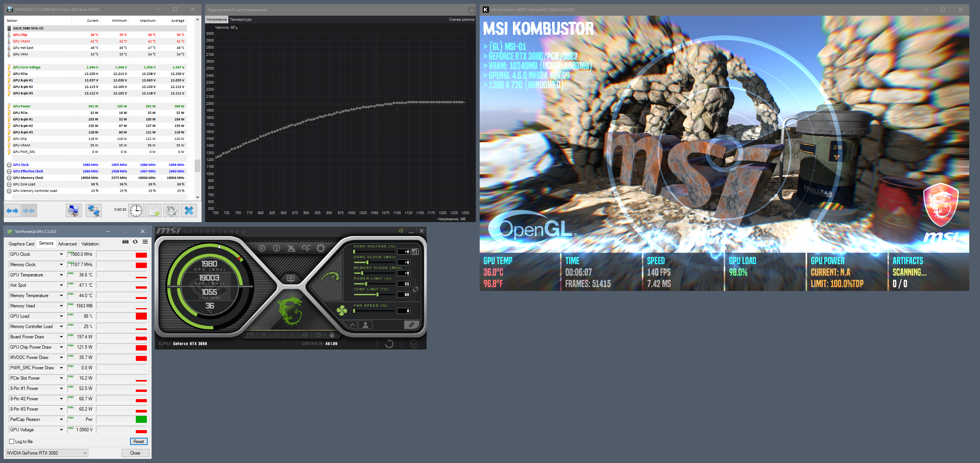Click HWiNFO reset clock icon

(x=136, y=210)
